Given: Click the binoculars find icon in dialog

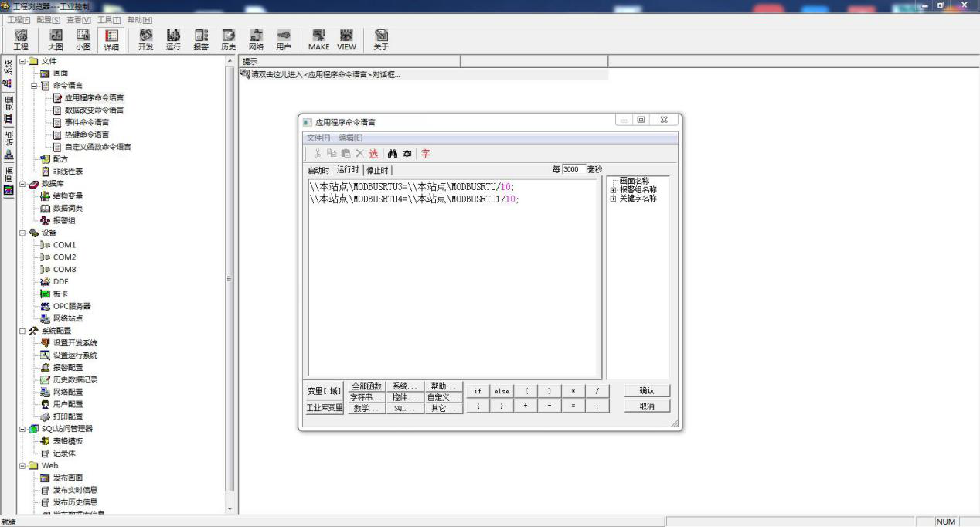Looking at the screenshot, I should point(393,154).
